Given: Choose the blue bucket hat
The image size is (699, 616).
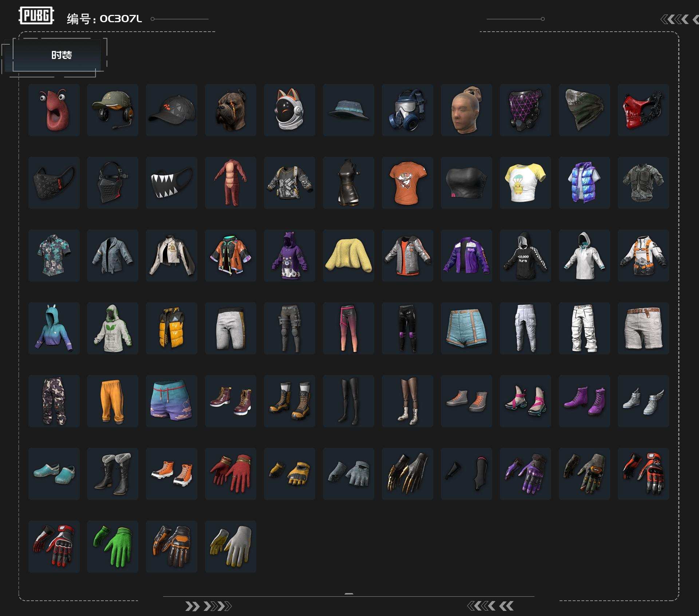Looking at the screenshot, I should tap(348, 110).
